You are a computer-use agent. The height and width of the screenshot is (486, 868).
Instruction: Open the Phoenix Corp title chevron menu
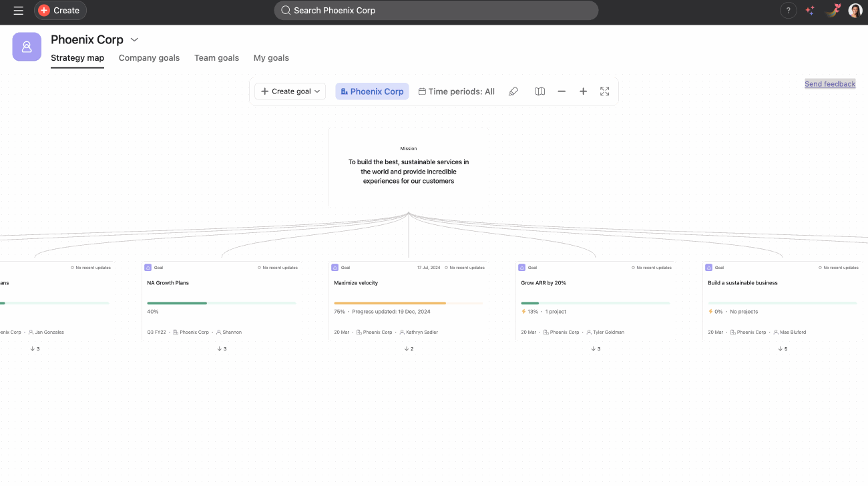[x=134, y=40]
